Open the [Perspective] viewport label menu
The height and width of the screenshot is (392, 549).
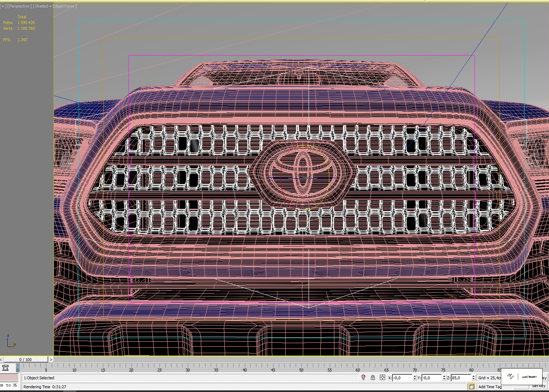19,6
